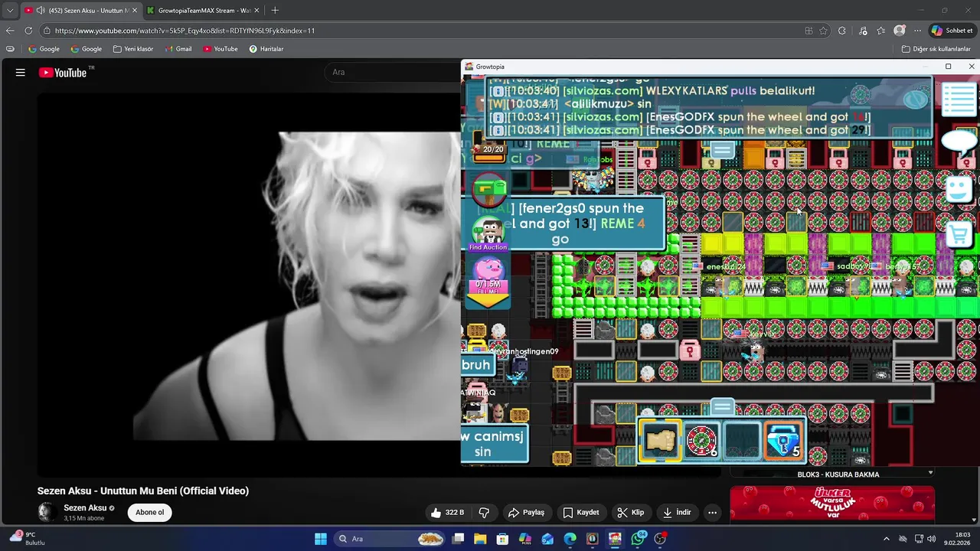Click the Growtopia chat log panel

(x=710, y=107)
